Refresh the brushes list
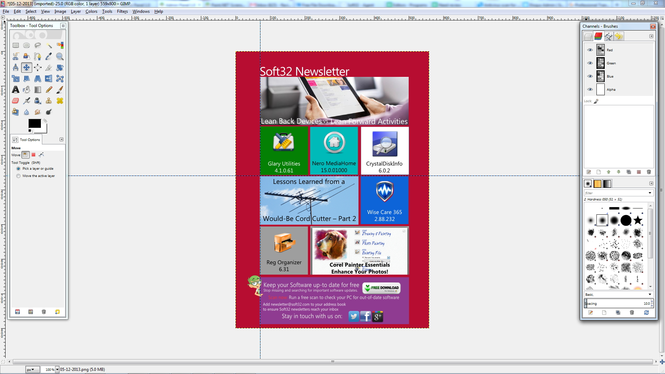The width and height of the screenshot is (665, 374). [x=646, y=313]
